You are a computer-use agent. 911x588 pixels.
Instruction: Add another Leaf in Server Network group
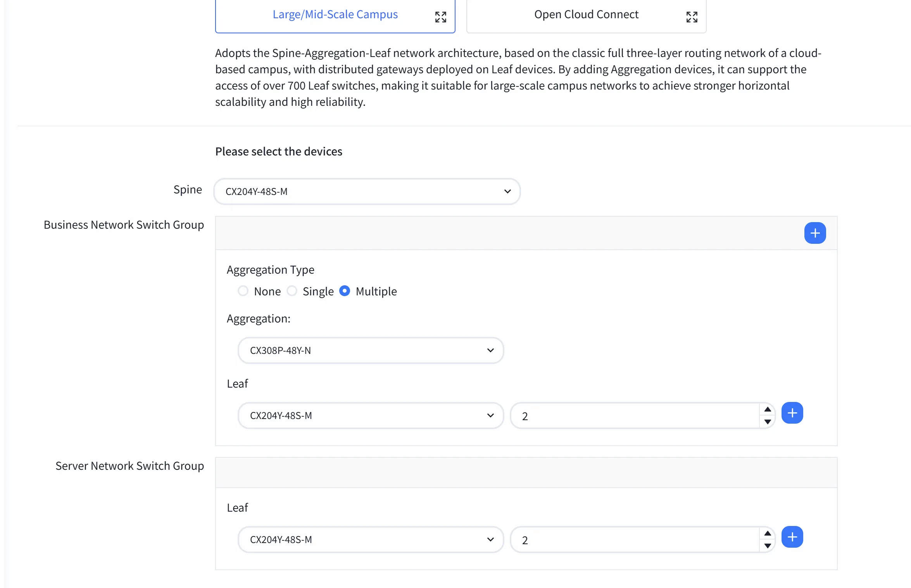[792, 537]
